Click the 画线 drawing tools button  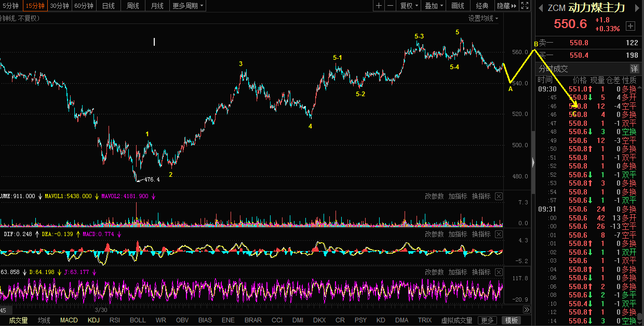coord(458,6)
